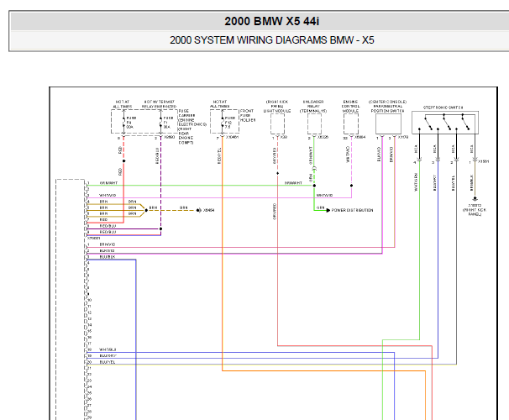509x420 pixels.
Task: Click the 'WHT/BLU' label at pin 18
Action: tap(108, 349)
